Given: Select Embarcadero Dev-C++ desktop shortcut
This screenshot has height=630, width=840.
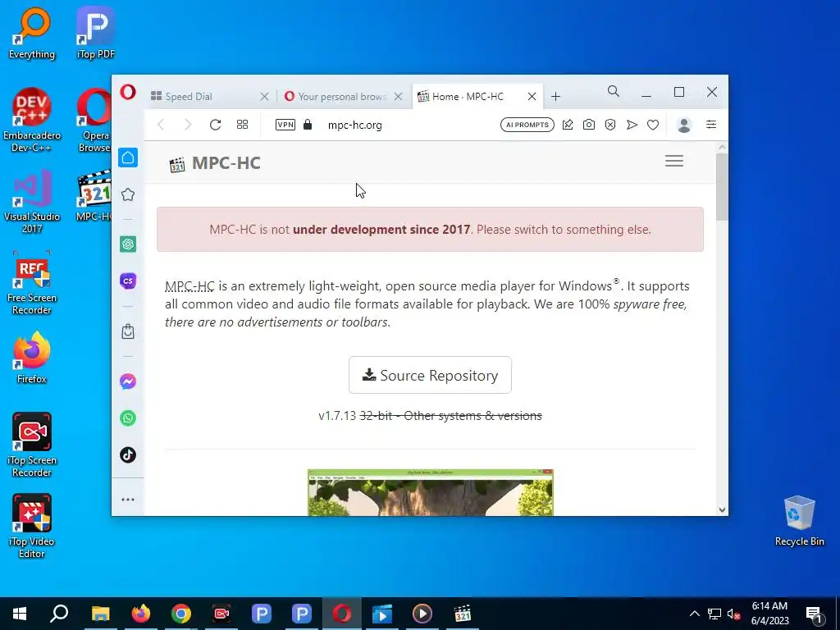Looking at the screenshot, I should 32,120.
